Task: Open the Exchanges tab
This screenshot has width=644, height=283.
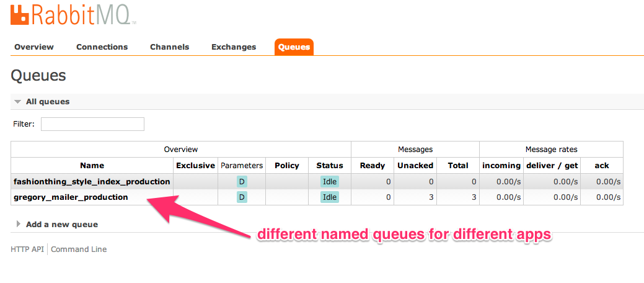Action: point(234,47)
